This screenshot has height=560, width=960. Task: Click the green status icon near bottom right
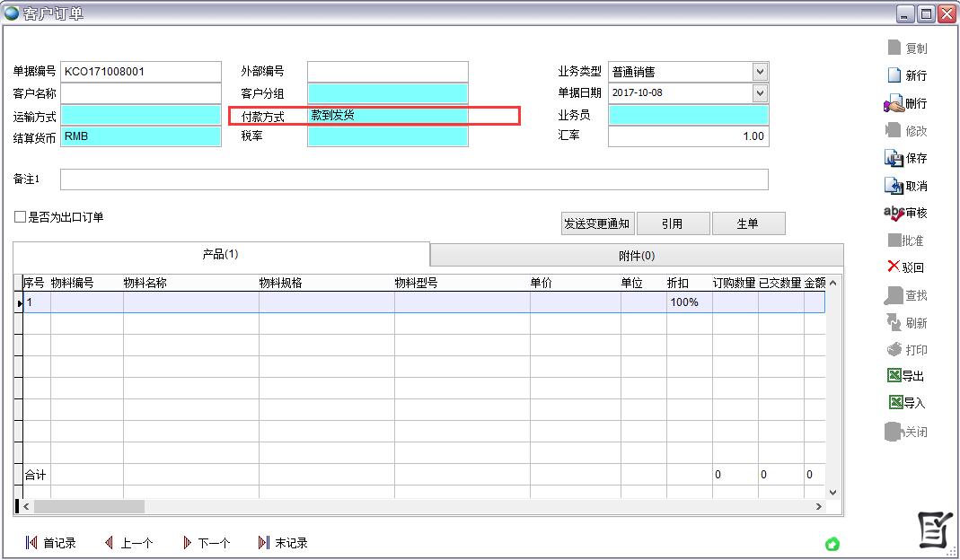click(x=832, y=544)
